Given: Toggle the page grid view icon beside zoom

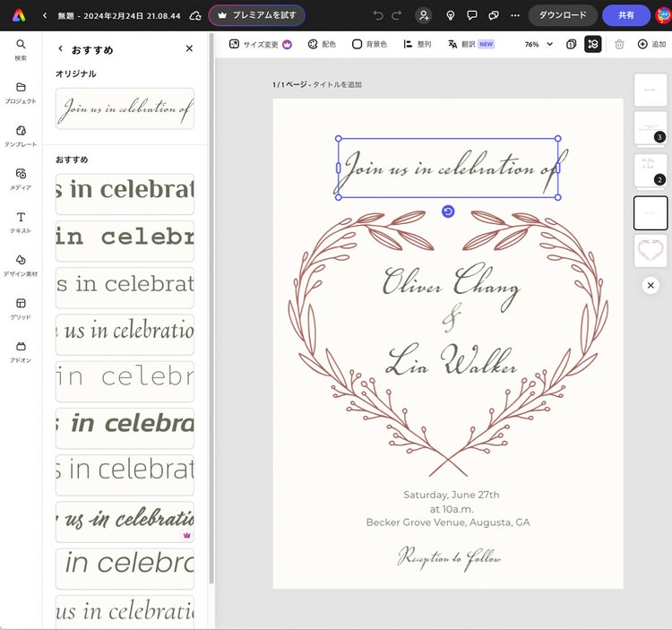Looking at the screenshot, I should [571, 44].
